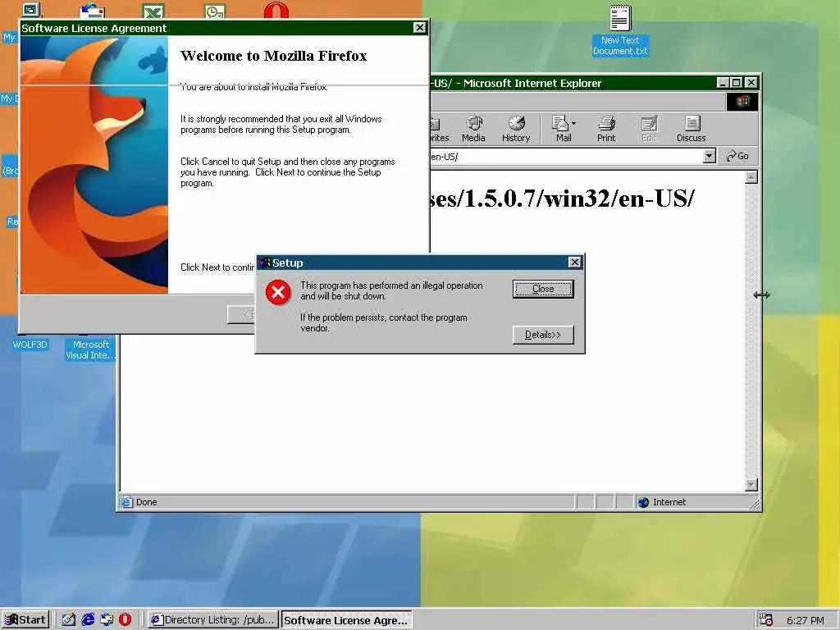Expand the Internet Explorer address bar dropdown
840x630 pixels.
709,156
